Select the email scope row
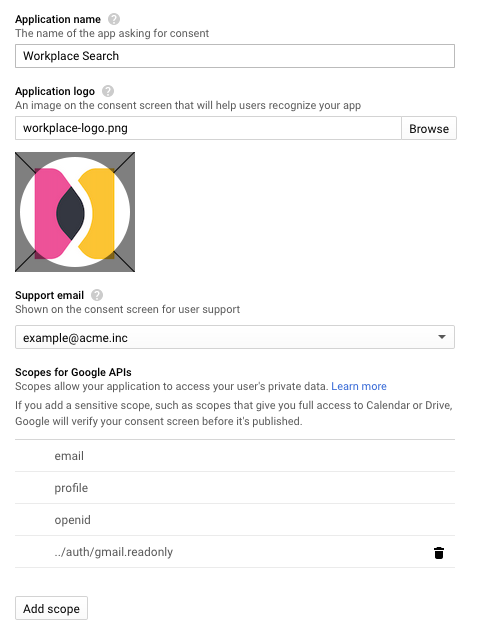The width and height of the screenshot is (495, 630). (235, 456)
